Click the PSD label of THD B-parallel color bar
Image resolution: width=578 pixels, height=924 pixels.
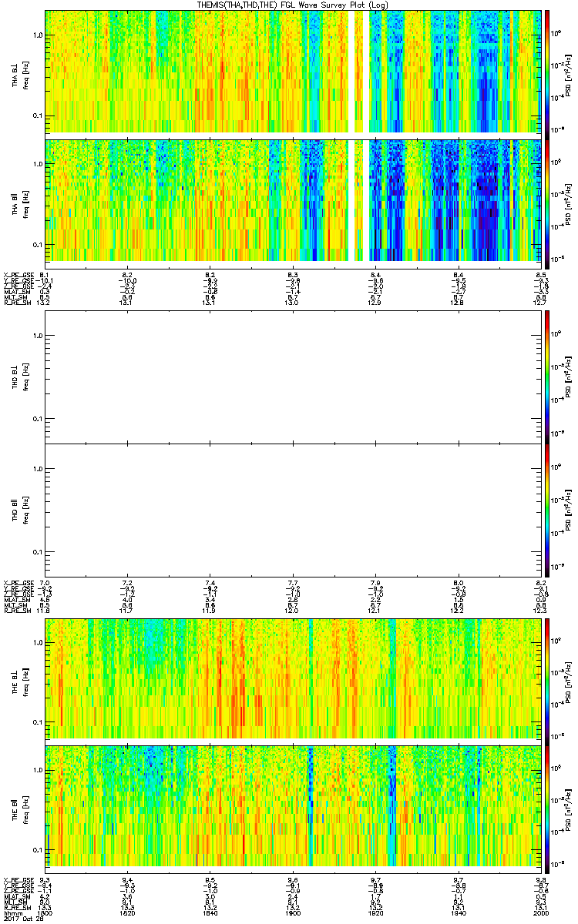point(568,510)
